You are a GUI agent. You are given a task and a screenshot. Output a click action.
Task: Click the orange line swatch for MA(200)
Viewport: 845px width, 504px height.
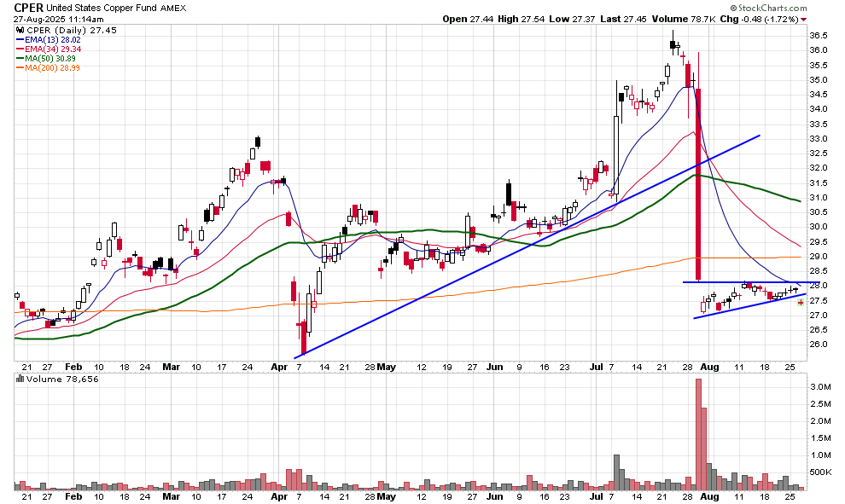[20, 68]
